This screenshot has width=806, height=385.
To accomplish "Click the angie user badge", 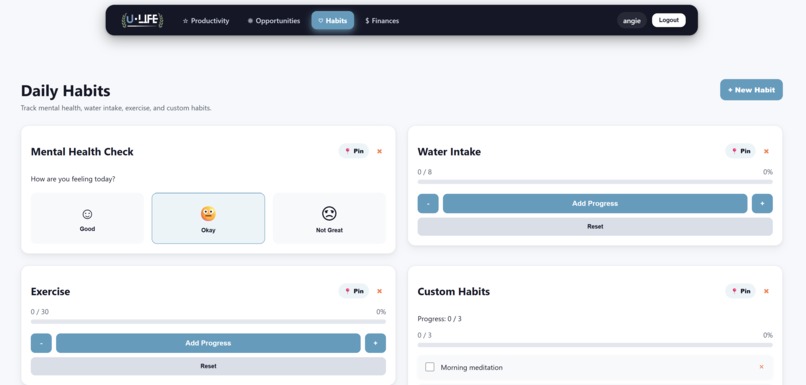I will click(x=632, y=21).
